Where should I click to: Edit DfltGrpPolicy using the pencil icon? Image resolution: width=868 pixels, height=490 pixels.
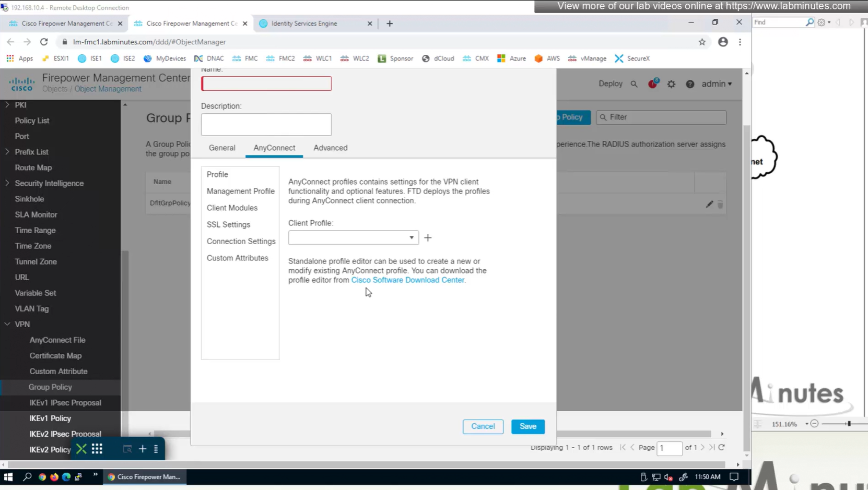point(709,205)
